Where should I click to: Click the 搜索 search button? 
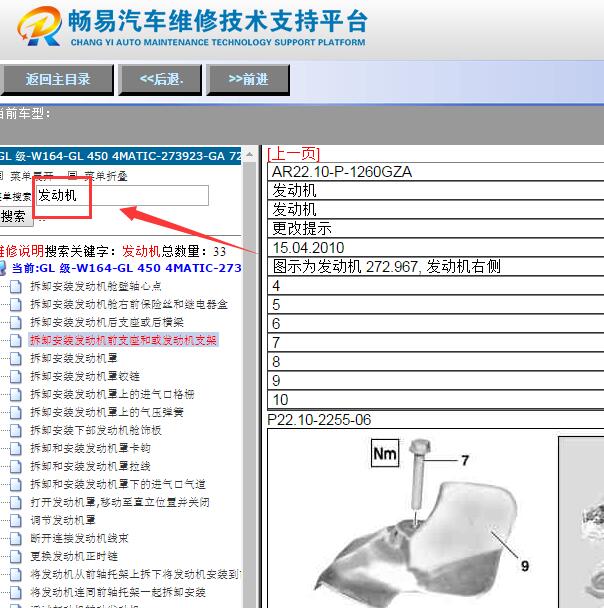pos(15,216)
